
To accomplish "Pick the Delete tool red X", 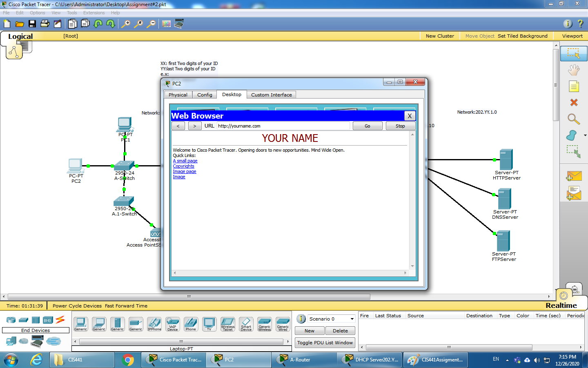I will click(x=574, y=103).
